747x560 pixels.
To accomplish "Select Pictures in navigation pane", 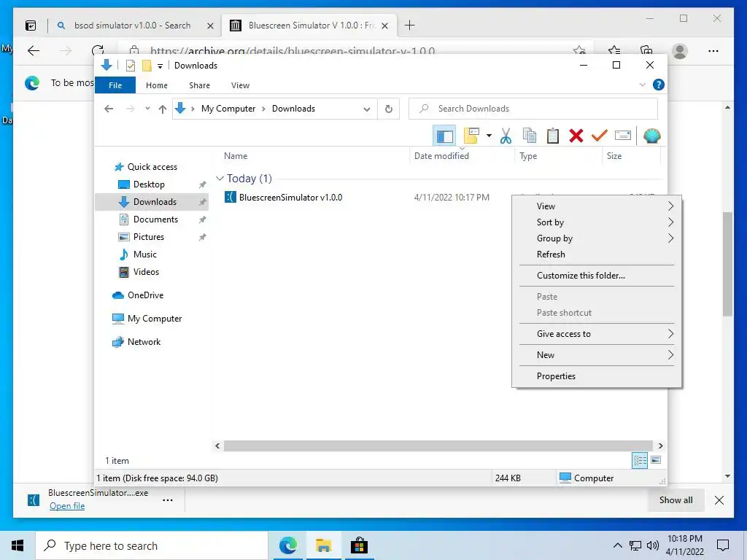I will 147,237.
